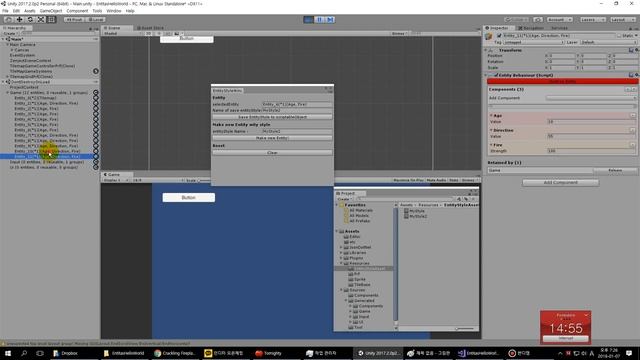Click the Add Component button at bottom
The image size is (640, 360).
click(560, 182)
